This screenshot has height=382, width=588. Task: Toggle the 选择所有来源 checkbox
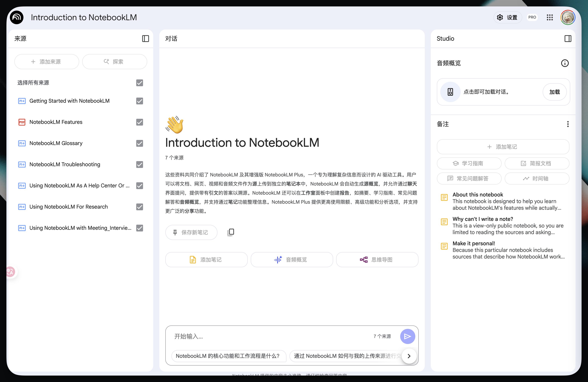coord(140,83)
